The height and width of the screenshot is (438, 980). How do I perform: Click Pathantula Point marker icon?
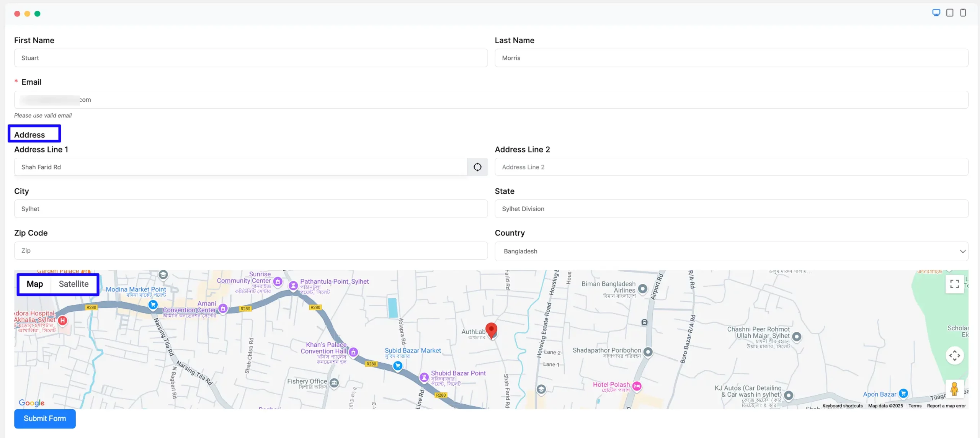(293, 286)
